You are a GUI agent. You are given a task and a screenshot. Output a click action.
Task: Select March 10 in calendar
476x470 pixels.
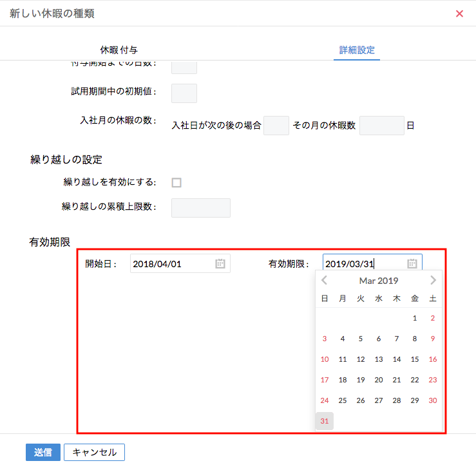[x=325, y=359]
